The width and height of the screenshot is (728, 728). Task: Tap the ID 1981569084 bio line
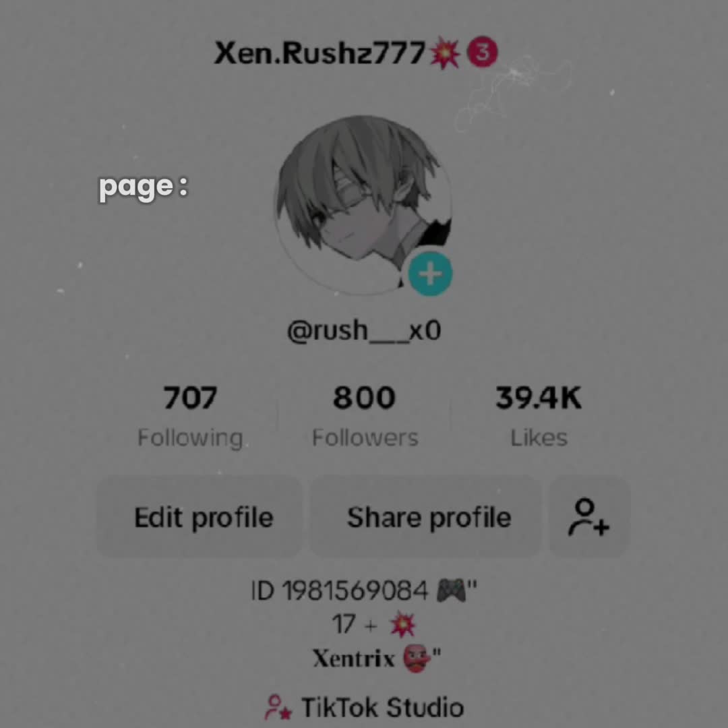tap(364, 592)
